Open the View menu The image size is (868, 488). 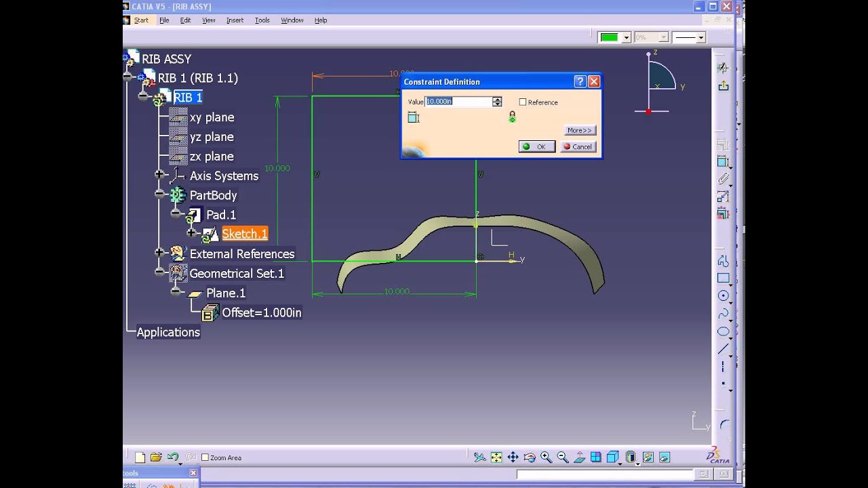[208, 20]
